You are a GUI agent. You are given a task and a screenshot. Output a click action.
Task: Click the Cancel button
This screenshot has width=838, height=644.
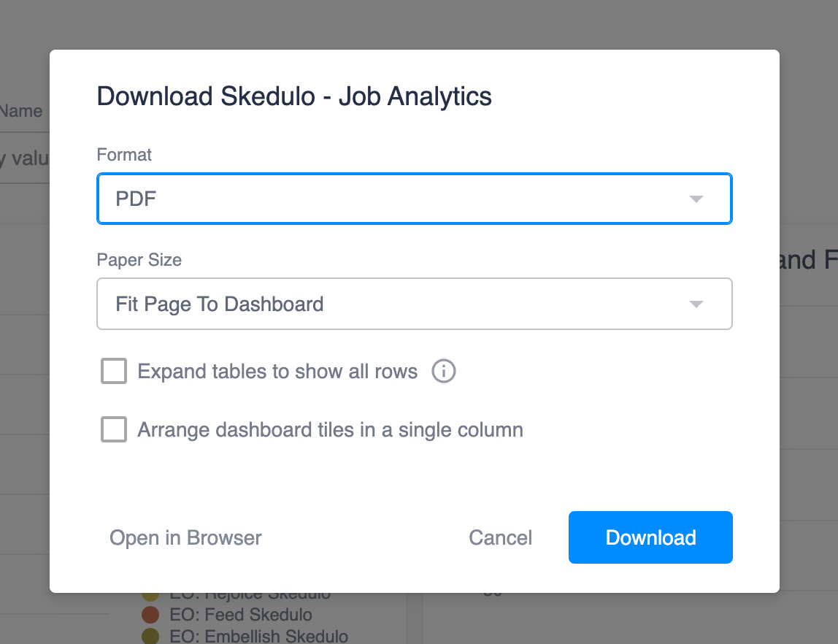point(500,537)
